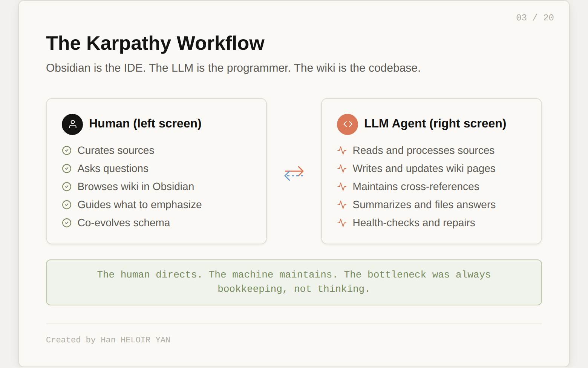Click the Browses wiki in Obsidian text
The height and width of the screenshot is (368, 588).
[136, 187]
